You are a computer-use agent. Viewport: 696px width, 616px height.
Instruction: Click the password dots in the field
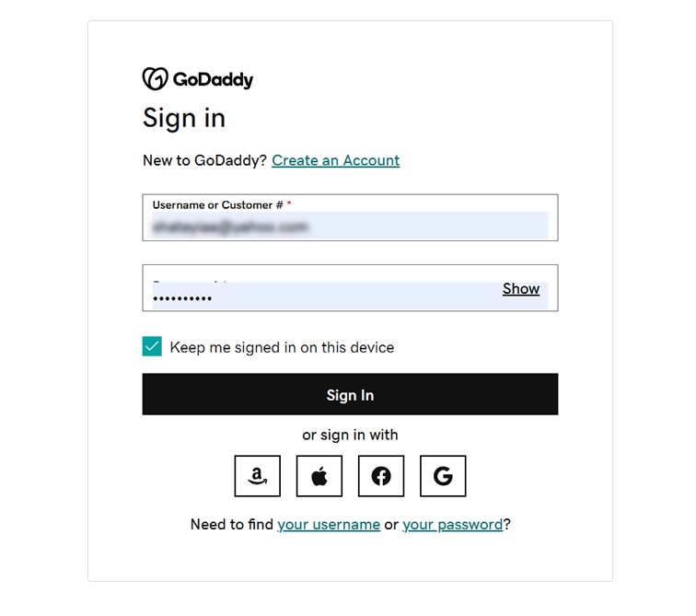click(x=182, y=298)
